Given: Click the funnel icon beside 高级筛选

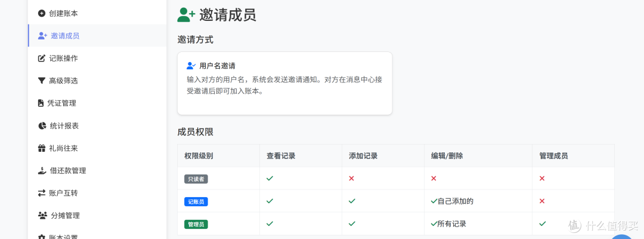Looking at the screenshot, I should click(x=42, y=81).
